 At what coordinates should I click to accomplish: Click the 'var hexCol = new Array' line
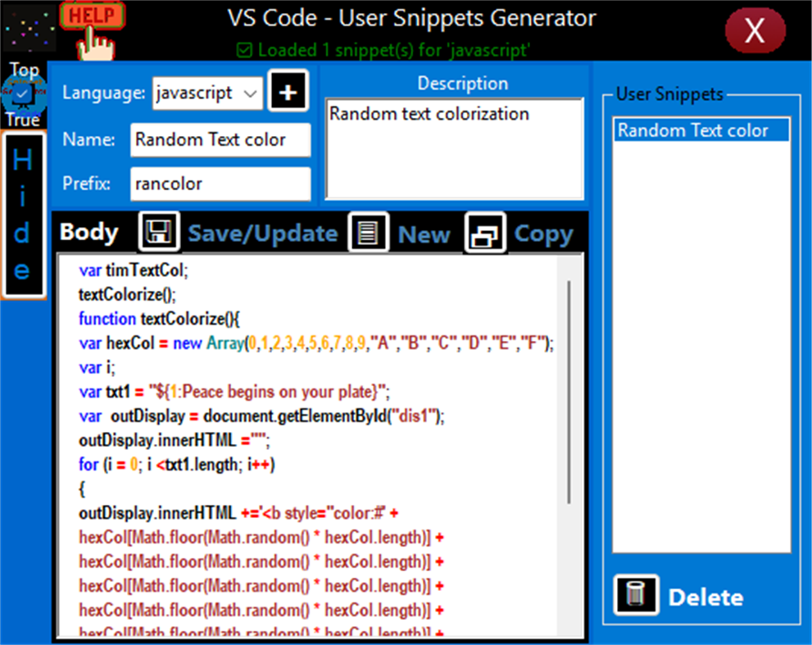coord(316,343)
